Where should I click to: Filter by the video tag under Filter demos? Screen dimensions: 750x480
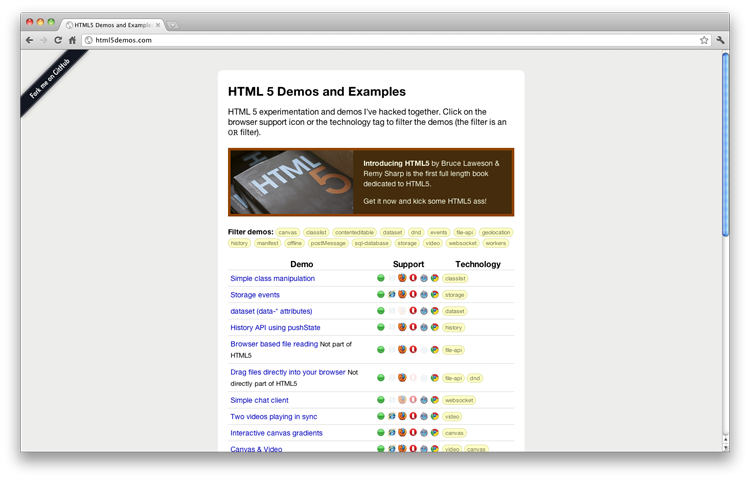click(432, 243)
